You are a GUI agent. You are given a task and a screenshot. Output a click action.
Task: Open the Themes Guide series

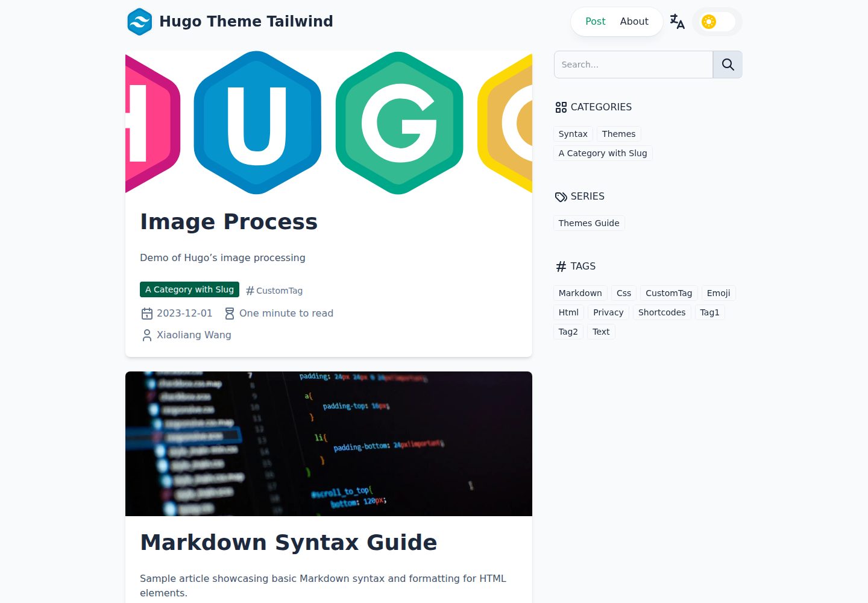589,223
